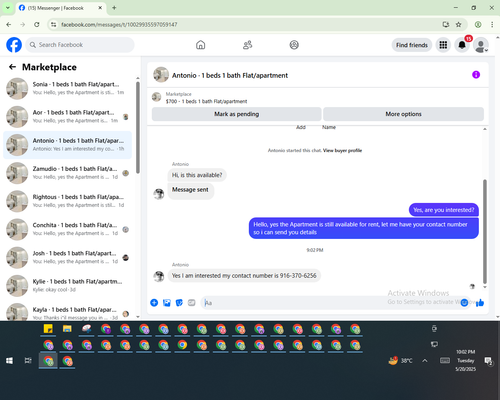
Task: Go back from Marketplace with the arrow
Action: tap(12, 67)
